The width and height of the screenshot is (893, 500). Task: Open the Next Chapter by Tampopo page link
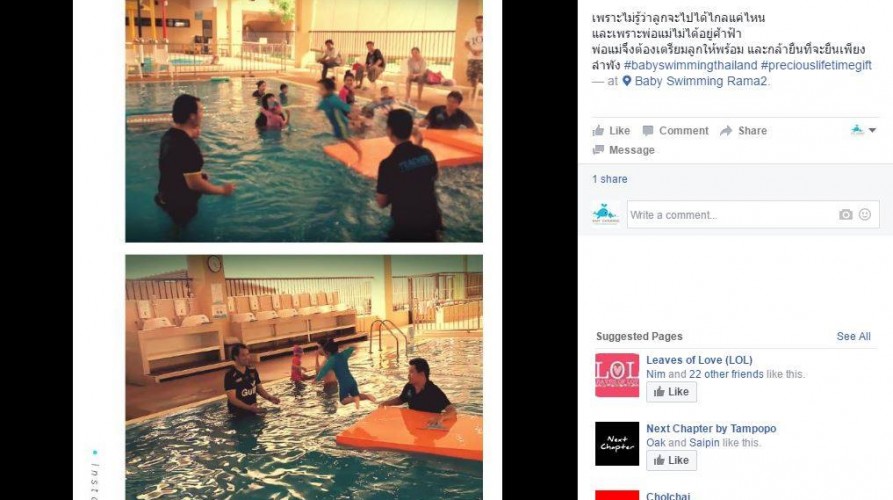[711, 428]
